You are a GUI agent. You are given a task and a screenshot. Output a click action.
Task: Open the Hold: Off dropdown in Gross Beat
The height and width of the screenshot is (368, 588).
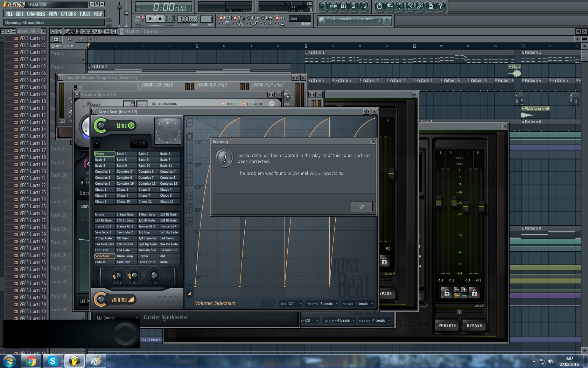(x=291, y=304)
